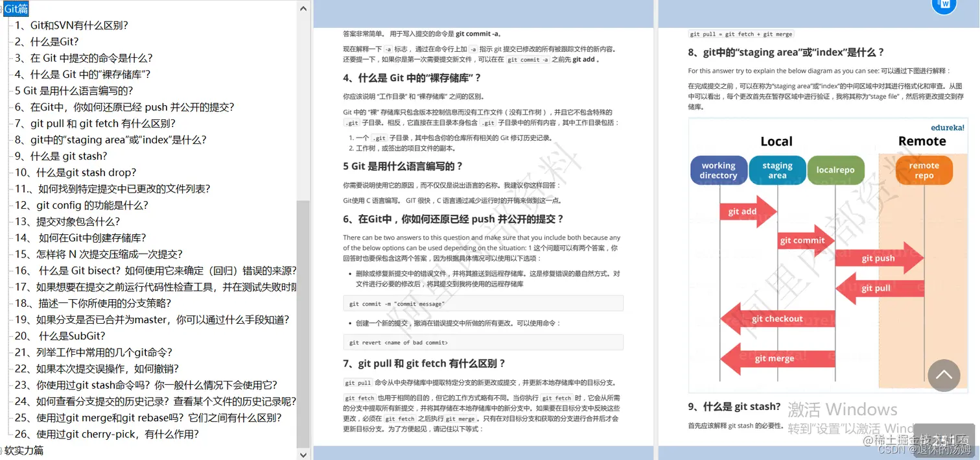Screen dimensions: 980x460
Task: Click the git commit arrow in diagram
Action: click(x=806, y=241)
